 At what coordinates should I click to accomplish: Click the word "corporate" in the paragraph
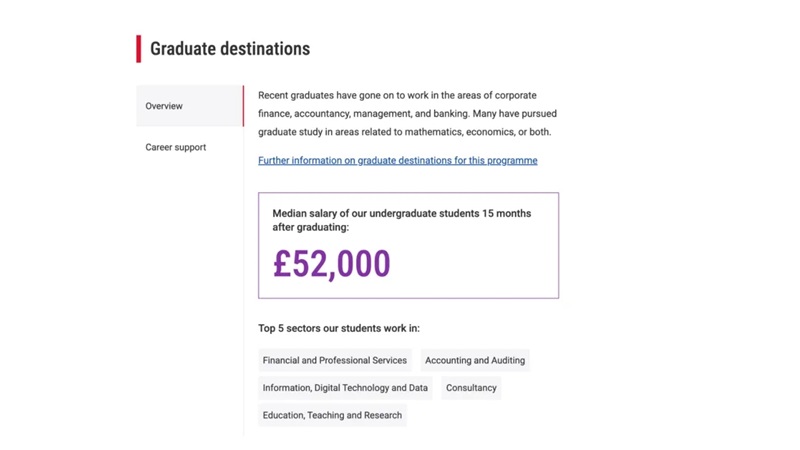click(516, 96)
